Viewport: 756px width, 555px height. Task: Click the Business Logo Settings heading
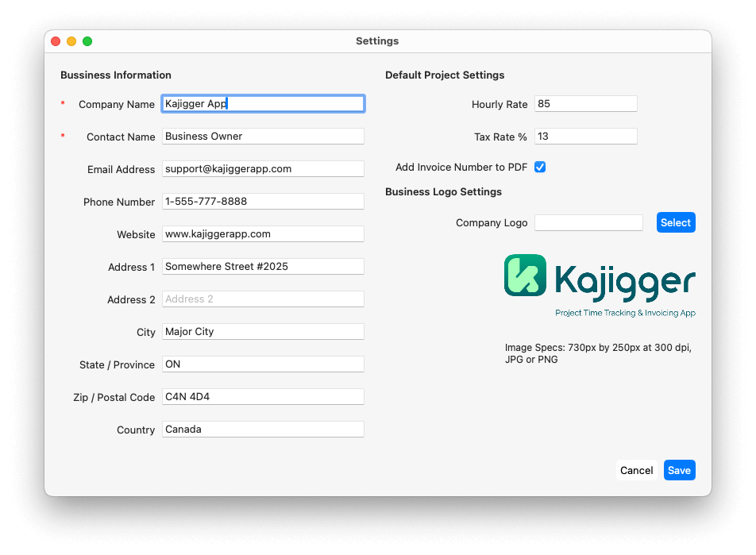click(x=443, y=192)
